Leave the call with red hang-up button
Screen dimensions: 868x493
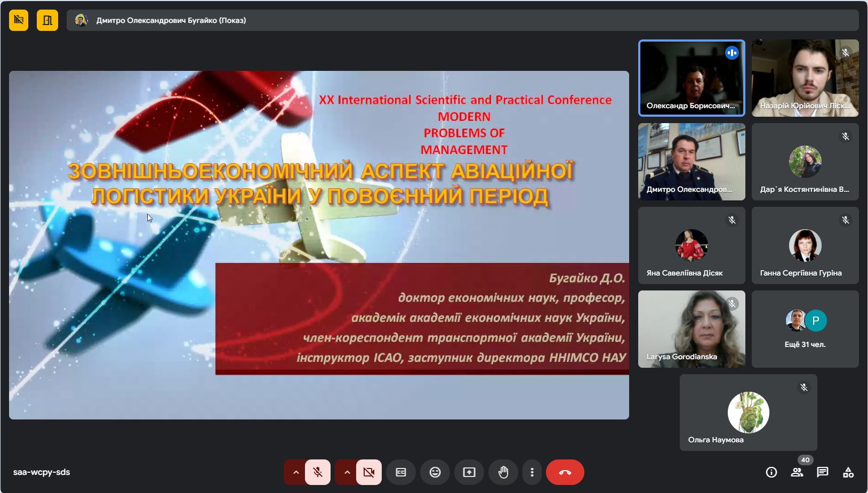coord(565,472)
